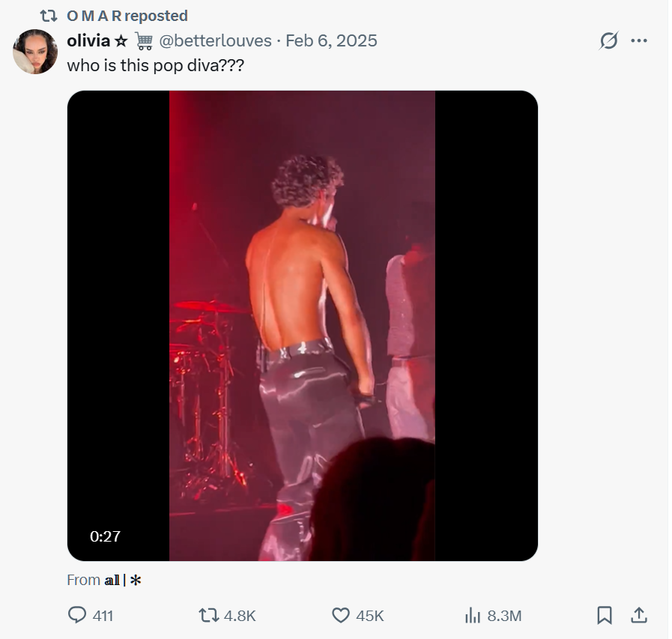Click the share upload arrow icon
The height and width of the screenshot is (639, 672).
pyautogui.click(x=639, y=615)
